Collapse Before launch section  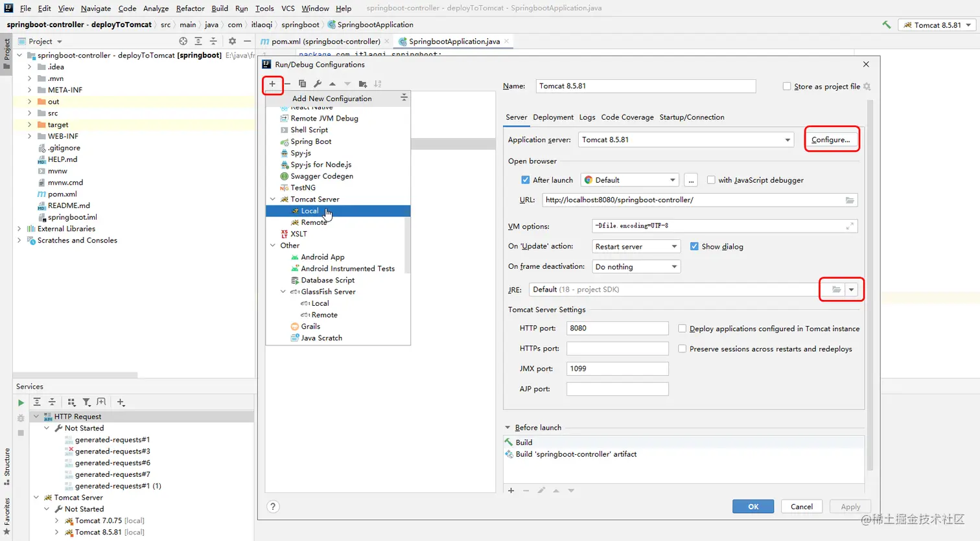coord(507,428)
